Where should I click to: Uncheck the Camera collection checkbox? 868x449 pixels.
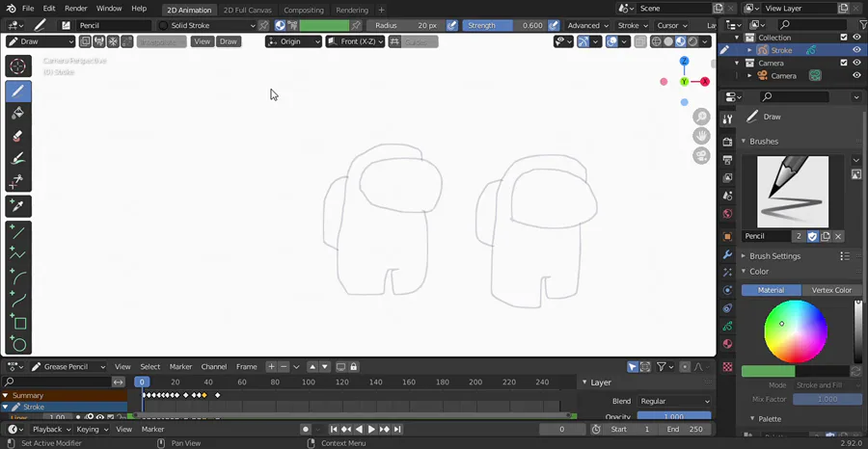click(844, 63)
